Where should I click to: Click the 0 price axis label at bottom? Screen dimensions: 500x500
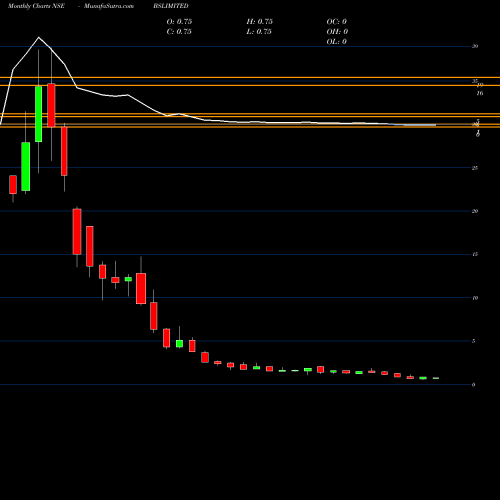coord(474,385)
